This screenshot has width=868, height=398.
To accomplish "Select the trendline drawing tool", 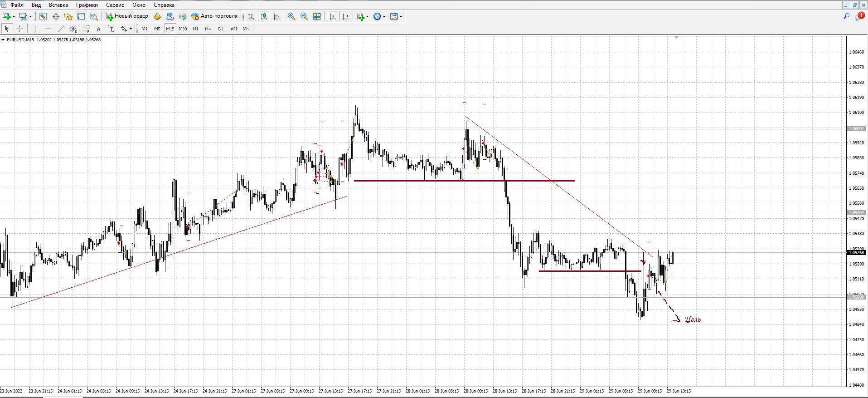I will [x=60, y=29].
